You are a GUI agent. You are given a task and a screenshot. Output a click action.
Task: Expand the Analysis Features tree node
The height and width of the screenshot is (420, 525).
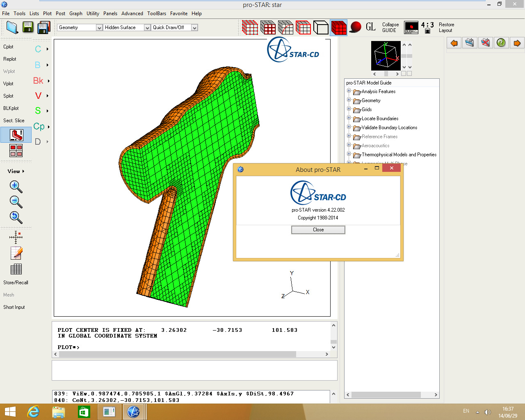coord(349,91)
